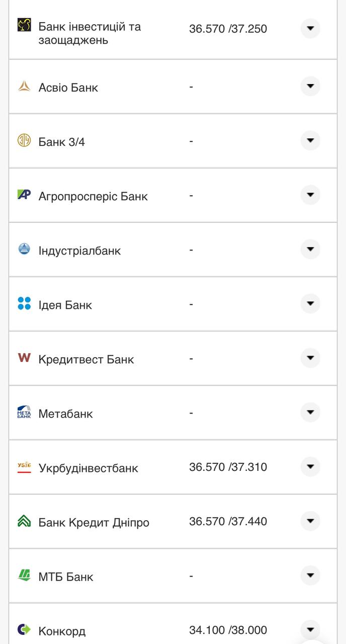The width and height of the screenshot is (346, 644).
Task: Expand details for Асвіо Банк
Action: [310, 87]
